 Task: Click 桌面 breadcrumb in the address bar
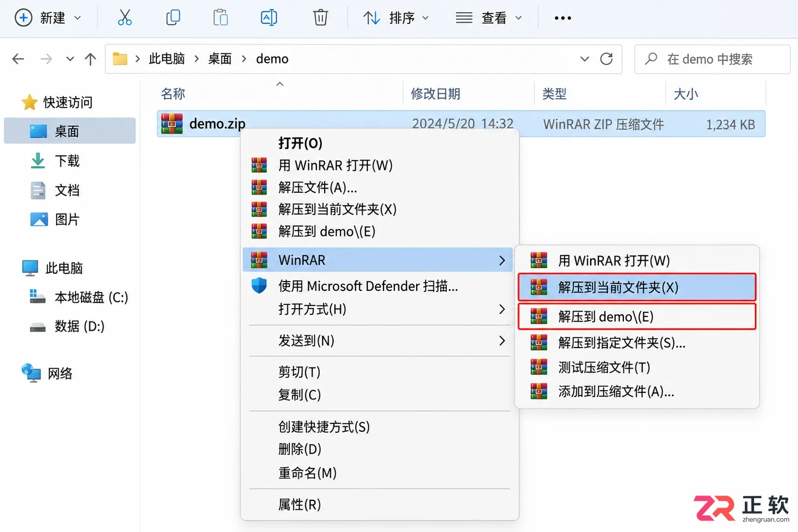[x=220, y=59]
